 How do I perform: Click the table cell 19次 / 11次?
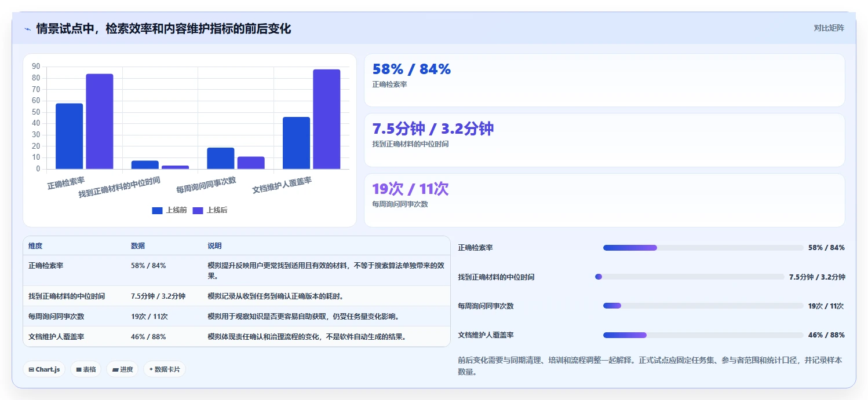tap(149, 317)
